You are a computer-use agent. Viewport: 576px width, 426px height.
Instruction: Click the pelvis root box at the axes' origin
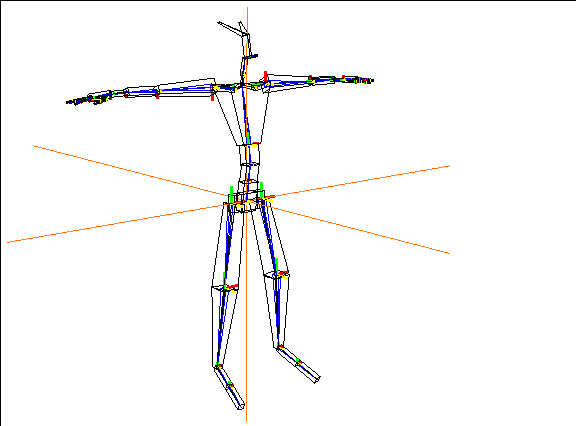[249, 201]
